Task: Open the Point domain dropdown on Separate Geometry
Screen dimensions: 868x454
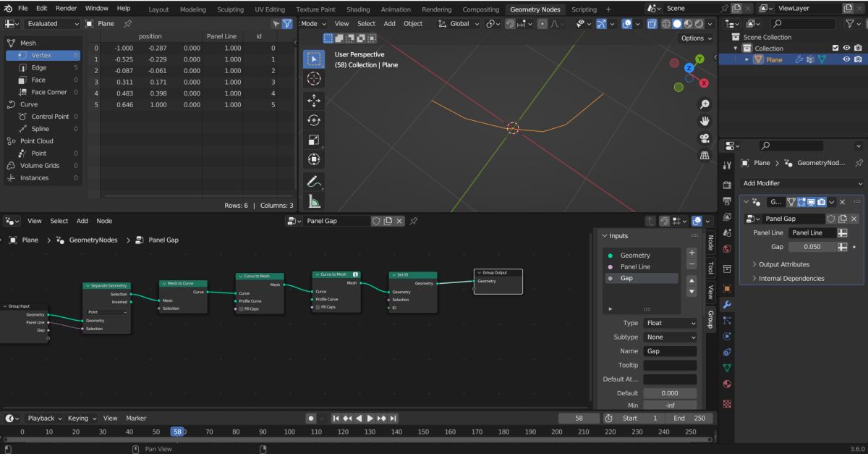Action: pos(105,311)
